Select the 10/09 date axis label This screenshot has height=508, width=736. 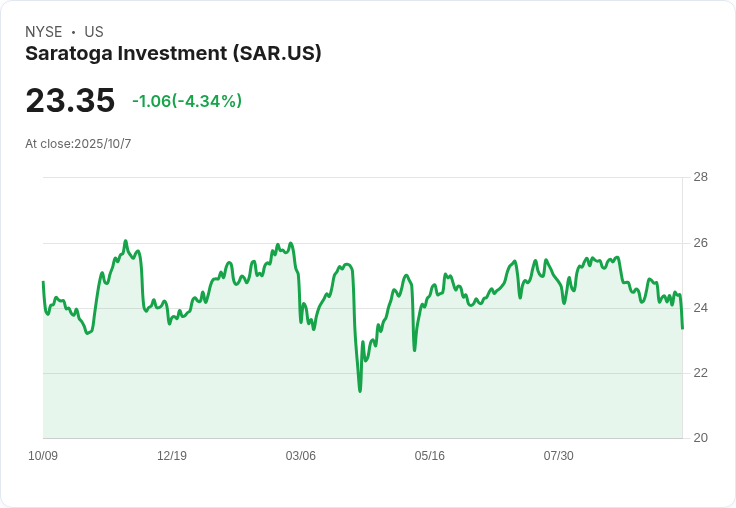43,456
